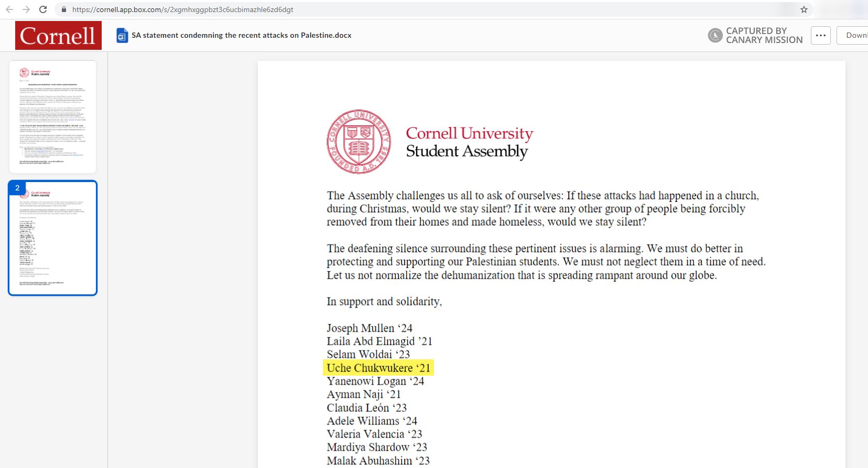868x468 pixels.
Task: Open the page 1 thumbnail
Action: [x=52, y=117]
